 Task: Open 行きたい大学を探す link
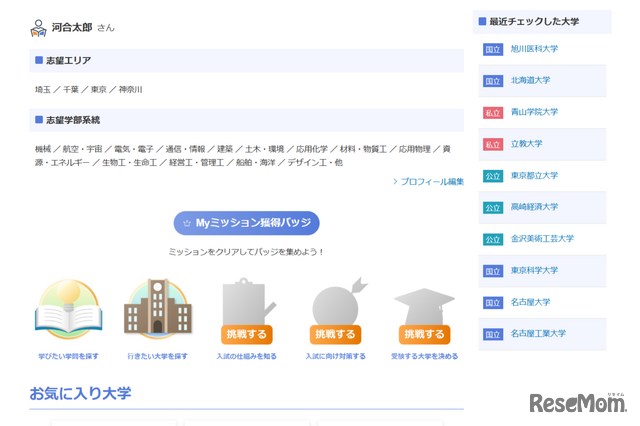pos(158,356)
